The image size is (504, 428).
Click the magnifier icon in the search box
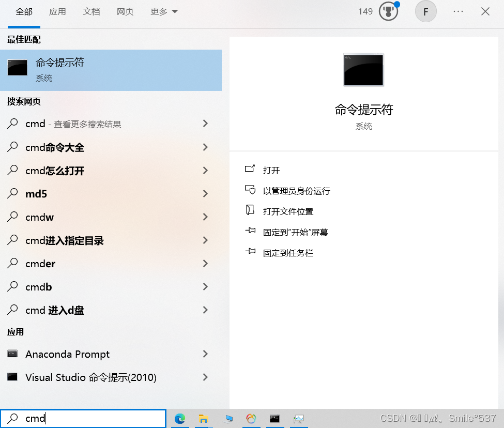[12, 418]
